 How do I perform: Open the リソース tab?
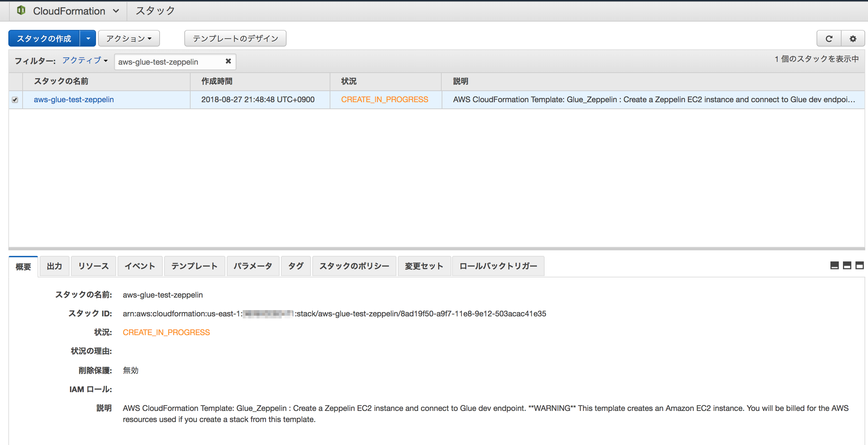93,266
